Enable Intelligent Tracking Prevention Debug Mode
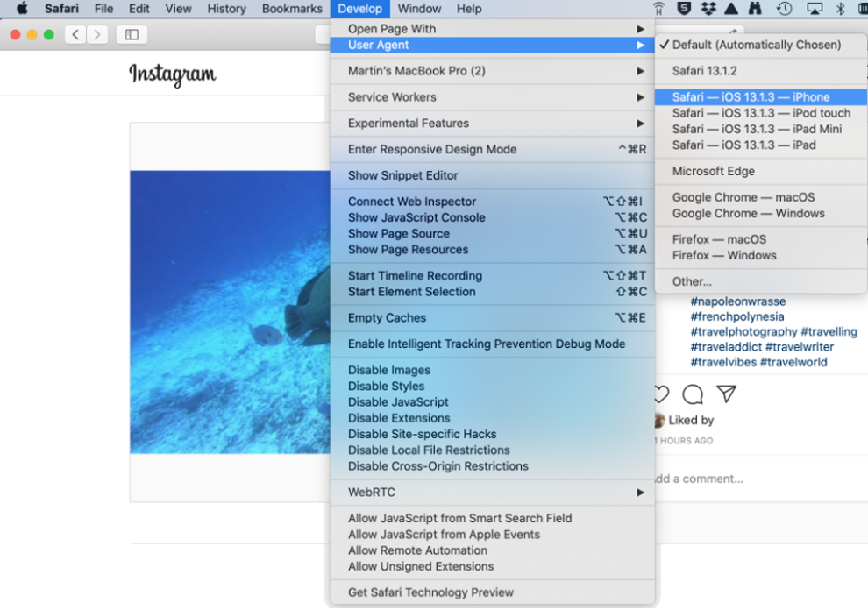 click(x=492, y=344)
